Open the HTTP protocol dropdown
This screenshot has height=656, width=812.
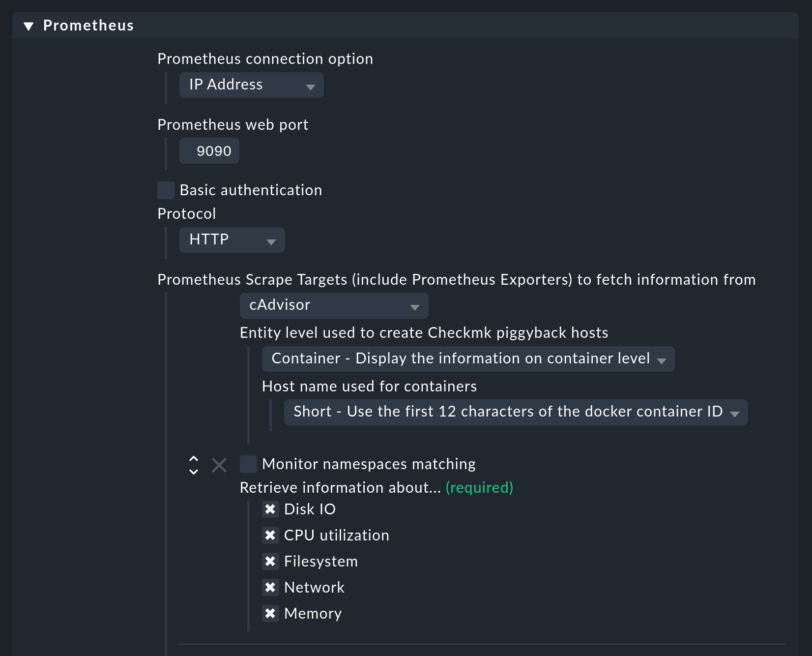[x=232, y=240]
